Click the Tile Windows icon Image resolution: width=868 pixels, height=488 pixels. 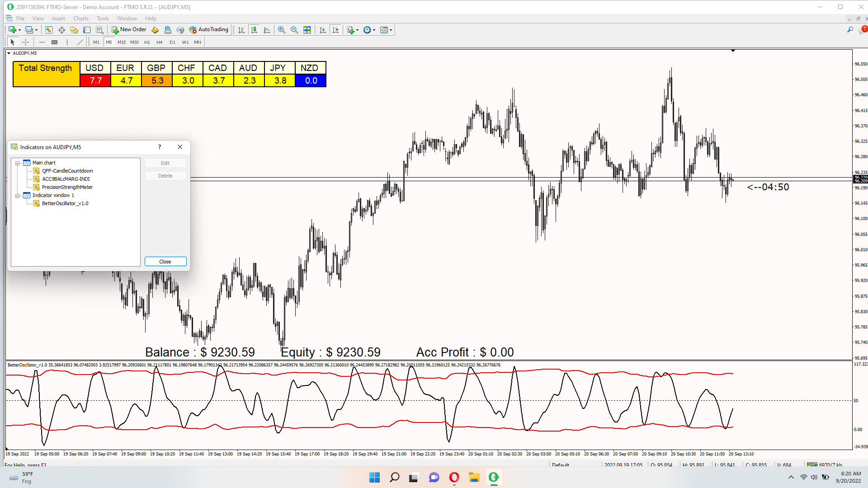pyautogui.click(x=307, y=30)
